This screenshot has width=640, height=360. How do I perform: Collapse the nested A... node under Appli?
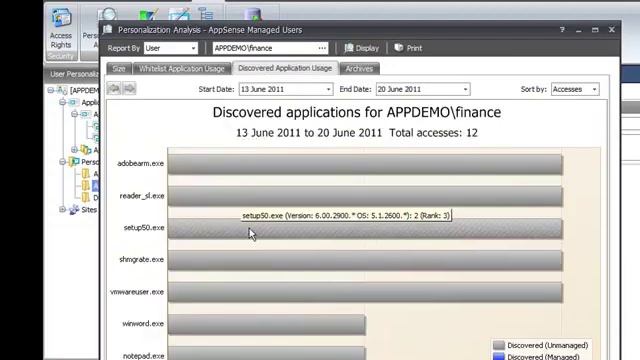pyautogui.click(x=74, y=114)
